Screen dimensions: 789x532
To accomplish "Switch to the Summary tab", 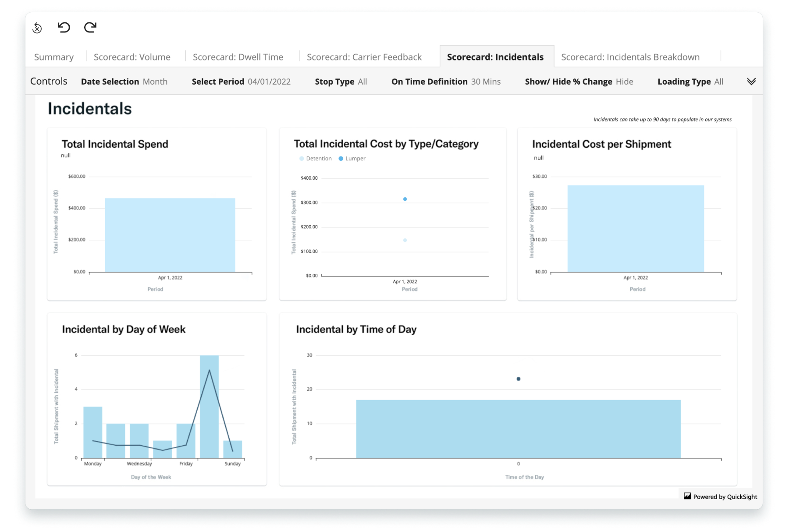I will [x=54, y=57].
